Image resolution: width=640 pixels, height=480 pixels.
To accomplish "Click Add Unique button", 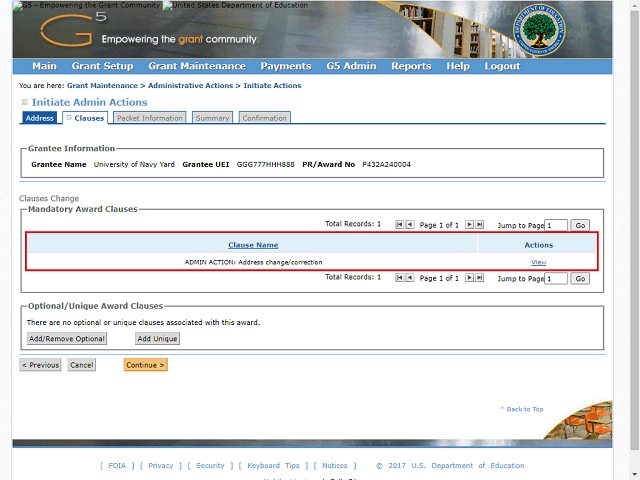I will point(157,338).
